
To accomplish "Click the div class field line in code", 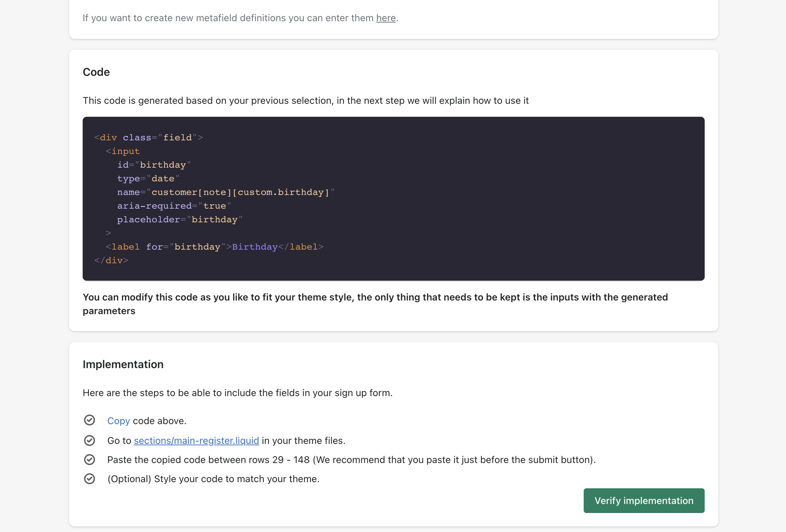I will 148,137.
